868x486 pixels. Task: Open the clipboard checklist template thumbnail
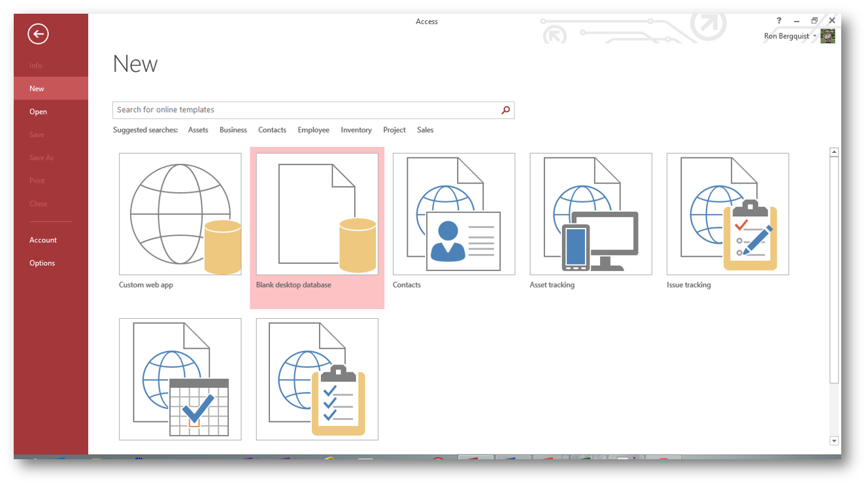[x=317, y=379]
